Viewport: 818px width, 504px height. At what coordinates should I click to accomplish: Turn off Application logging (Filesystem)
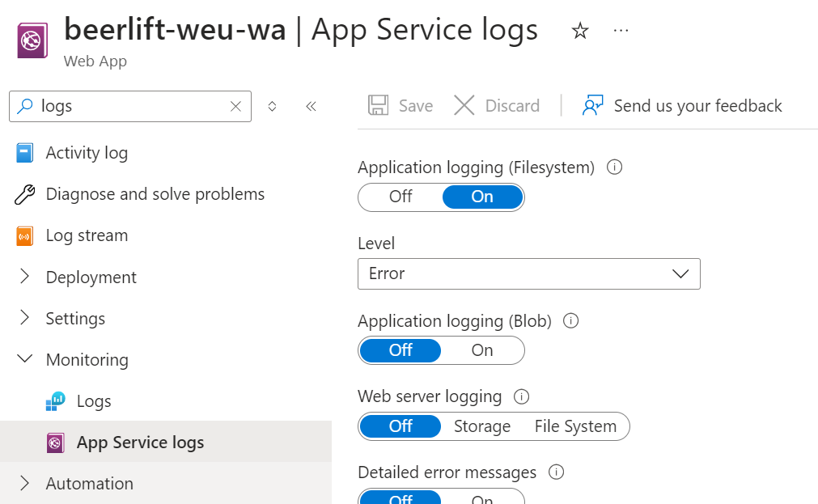400,197
